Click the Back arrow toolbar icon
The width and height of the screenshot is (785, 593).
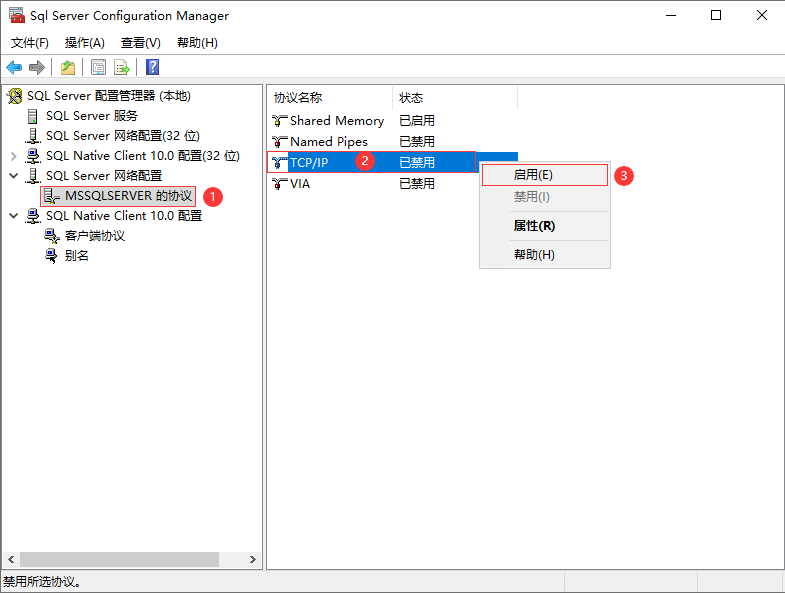point(14,67)
